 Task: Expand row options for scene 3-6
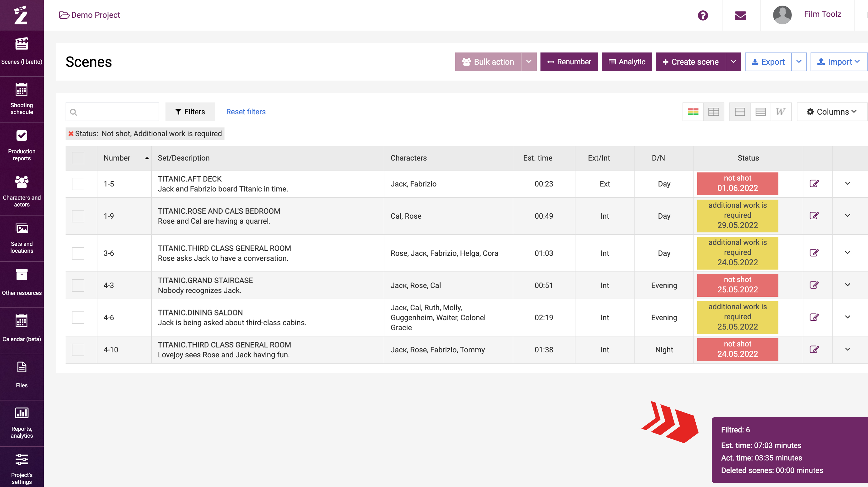click(x=847, y=253)
